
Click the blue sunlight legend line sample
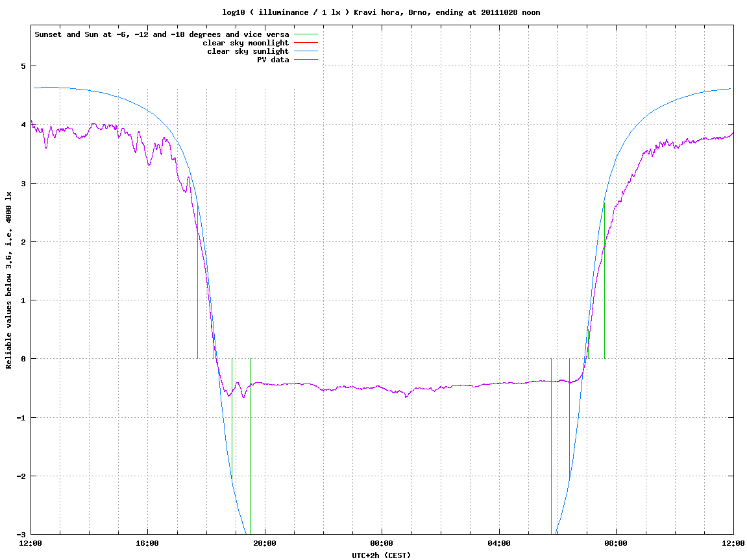click(x=306, y=51)
